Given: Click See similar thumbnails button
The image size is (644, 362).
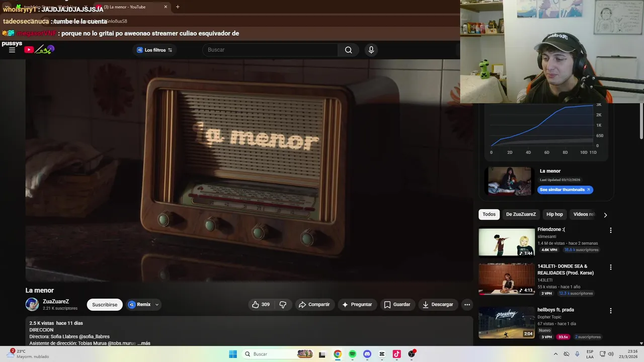Looking at the screenshot, I should tap(565, 190).
